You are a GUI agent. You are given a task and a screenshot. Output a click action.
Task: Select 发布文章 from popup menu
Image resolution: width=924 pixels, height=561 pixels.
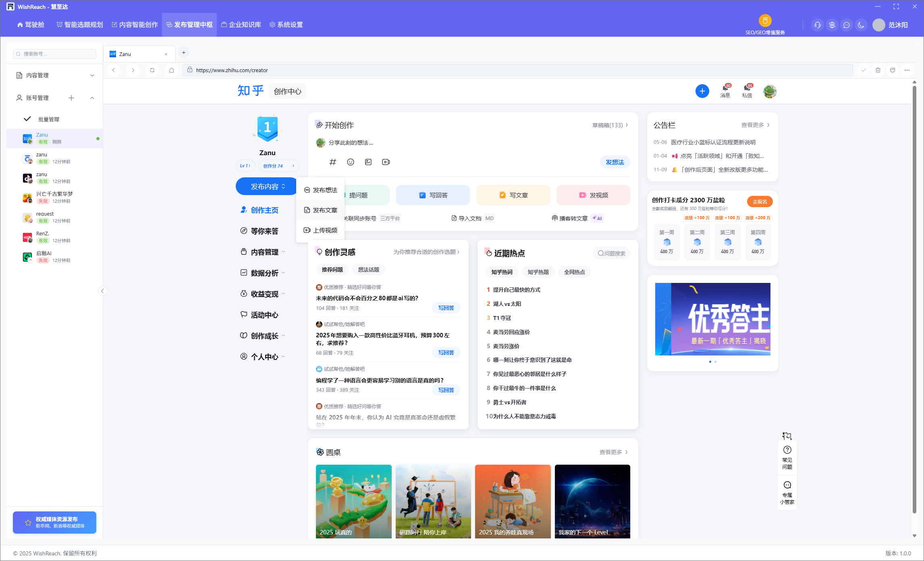coord(321,210)
